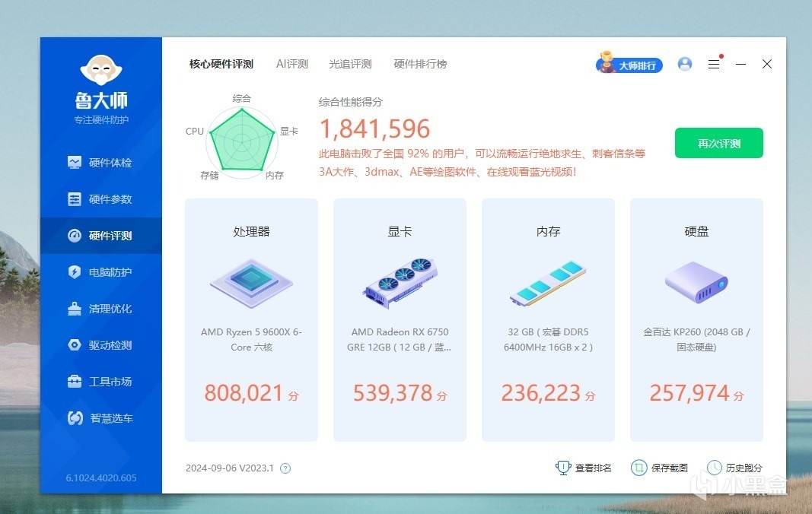
Task: Open the 历史跑分 link
Action: pos(744,468)
